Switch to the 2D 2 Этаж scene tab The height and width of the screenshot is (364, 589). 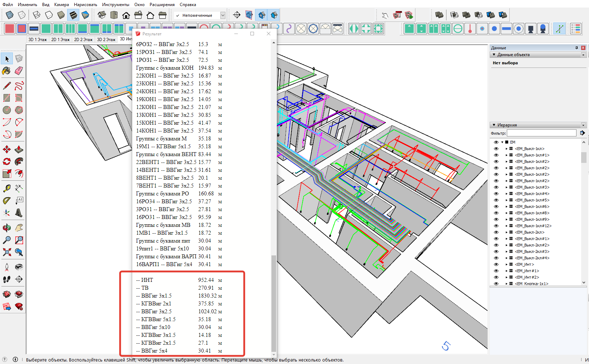click(x=83, y=40)
